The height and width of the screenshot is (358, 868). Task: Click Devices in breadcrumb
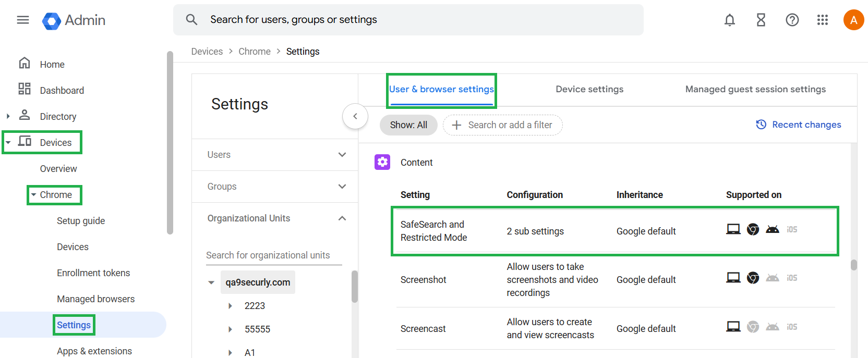tap(207, 52)
